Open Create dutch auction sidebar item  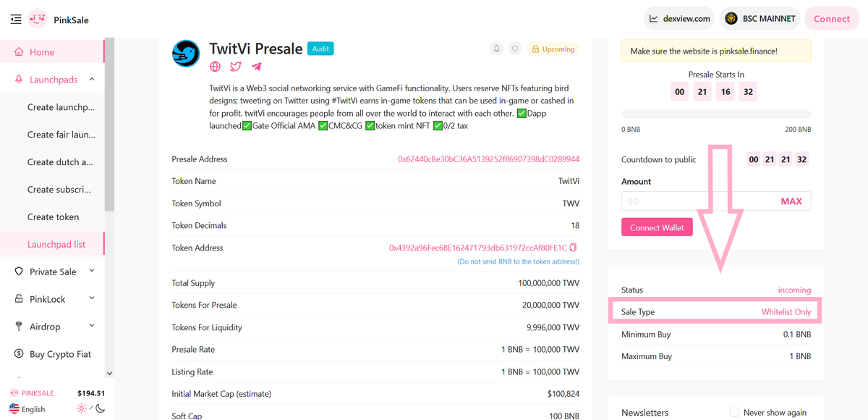[61, 162]
